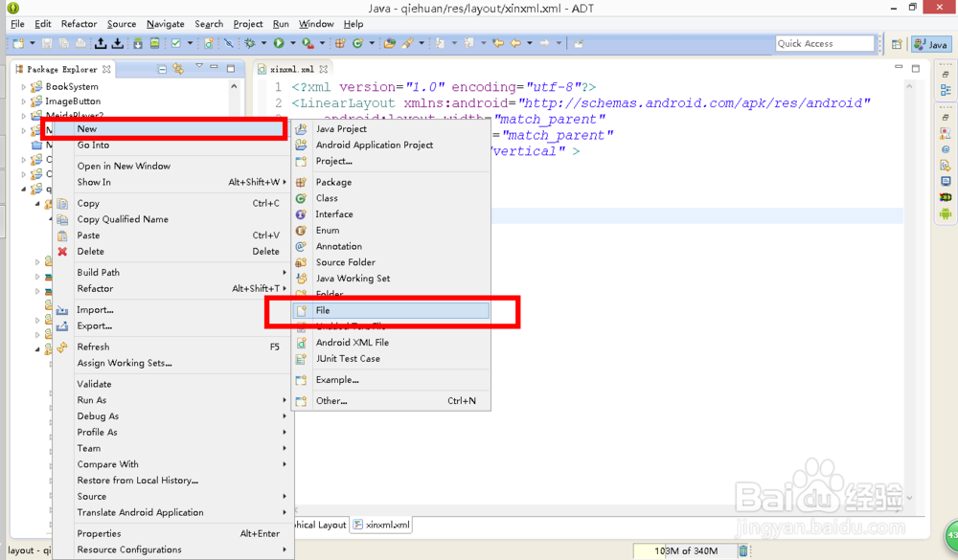Image resolution: width=958 pixels, height=560 pixels.
Task: Open the Javadoc @ view icon
Action: coord(946,149)
